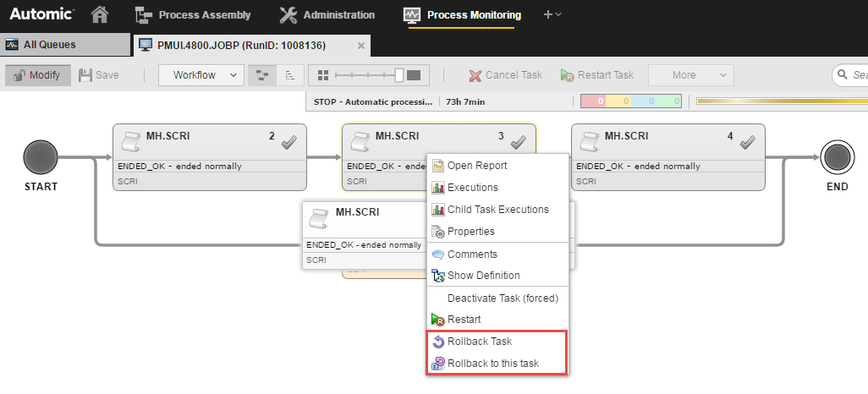This screenshot has width=868, height=394.
Task: Click the END node circle
Action: (x=837, y=156)
